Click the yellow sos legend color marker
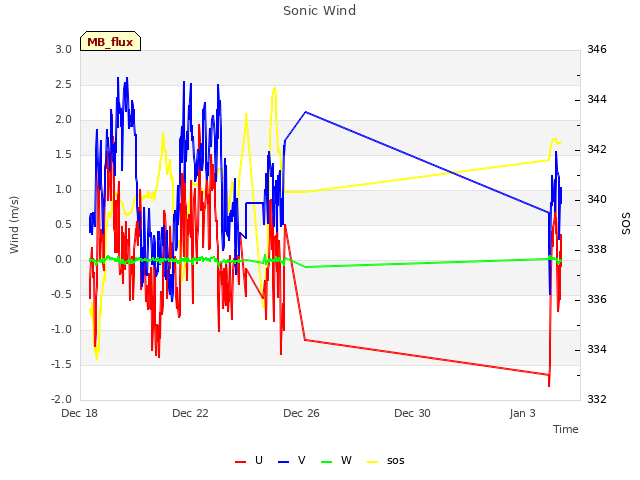The width and height of the screenshot is (640, 480). [373, 462]
